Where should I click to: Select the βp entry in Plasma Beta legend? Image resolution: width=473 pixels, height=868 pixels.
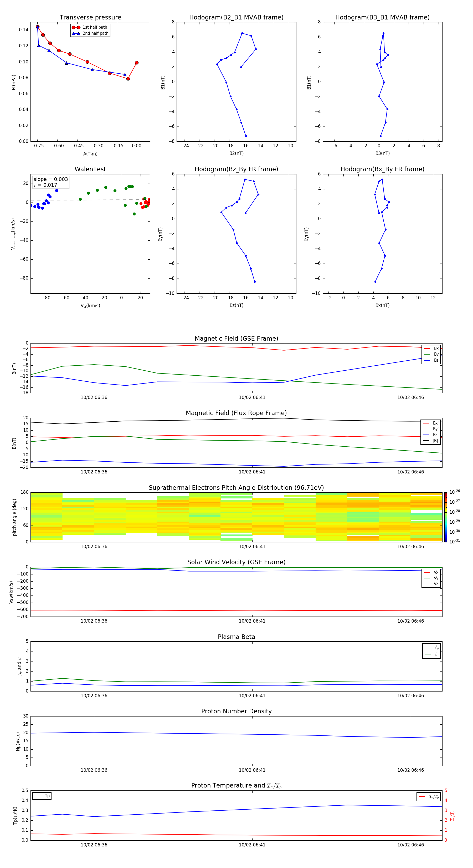pyautogui.click(x=431, y=647)
